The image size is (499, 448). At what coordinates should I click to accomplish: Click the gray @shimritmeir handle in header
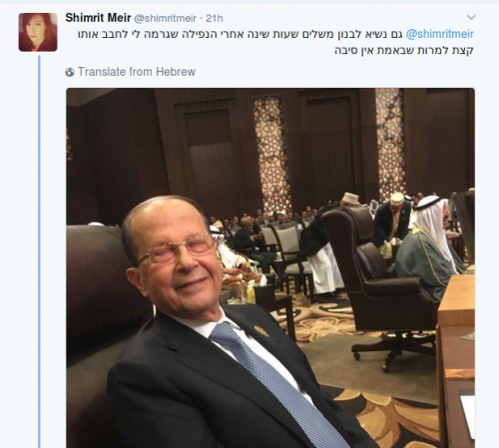[x=165, y=19]
